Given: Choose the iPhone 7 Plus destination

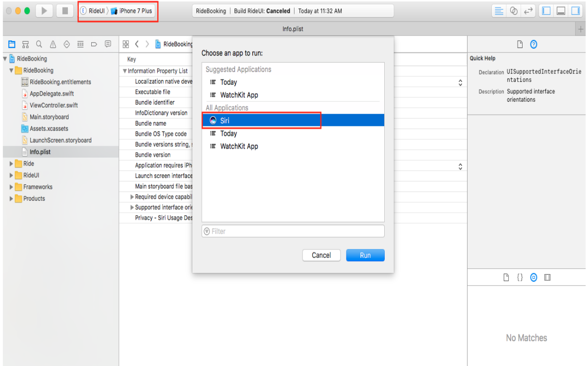Looking at the screenshot, I should (131, 11).
